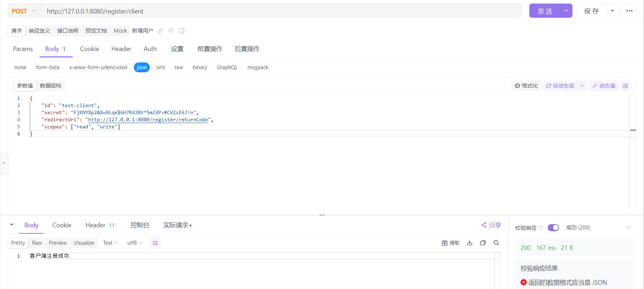Open the 自动生成 dropdown arrow
Screen dimensions: 644x289
(x=582, y=86)
